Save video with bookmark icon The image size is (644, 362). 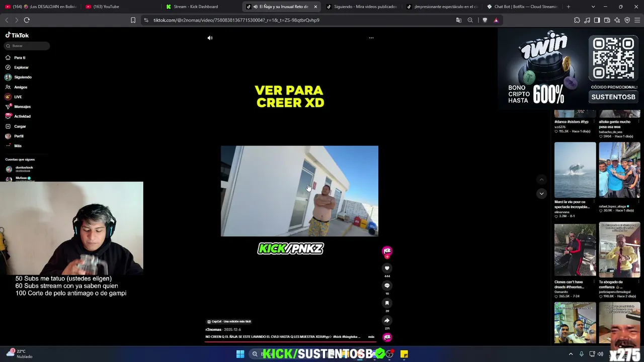coord(387,303)
